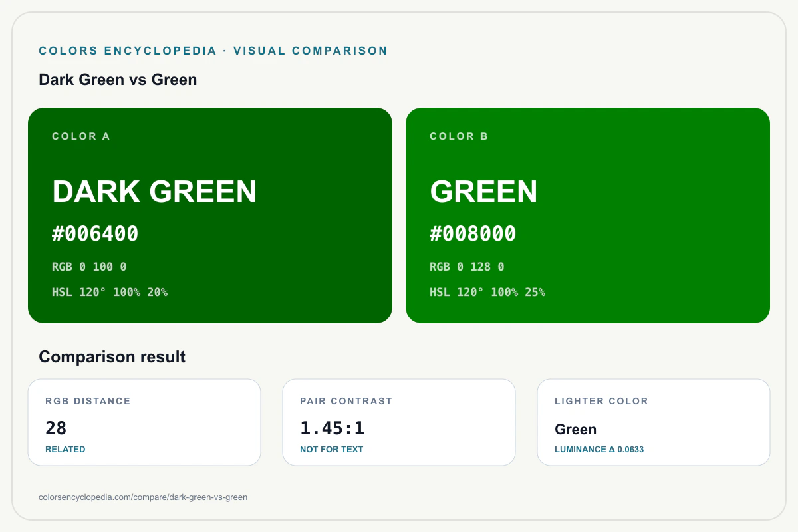Viewport: 798px width, 532px height.
Task: Click the RGB 0 128 0 value
Action: 467,267
